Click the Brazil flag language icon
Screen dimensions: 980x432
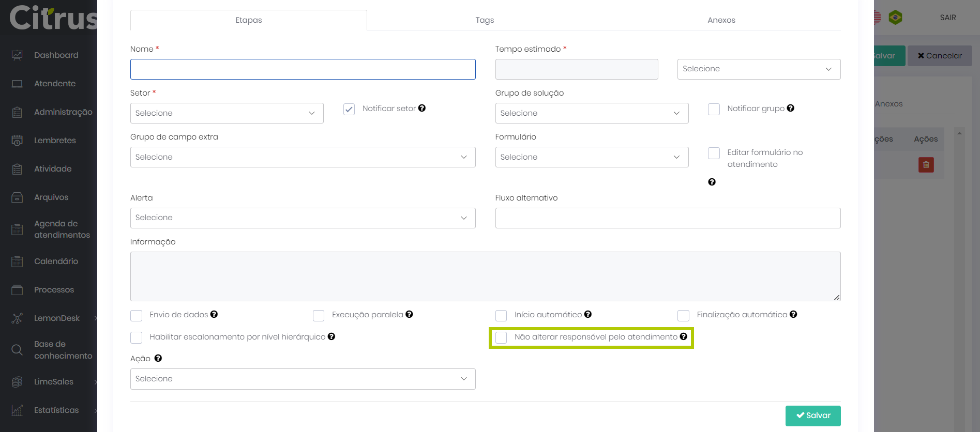click(x=895, y=18)
